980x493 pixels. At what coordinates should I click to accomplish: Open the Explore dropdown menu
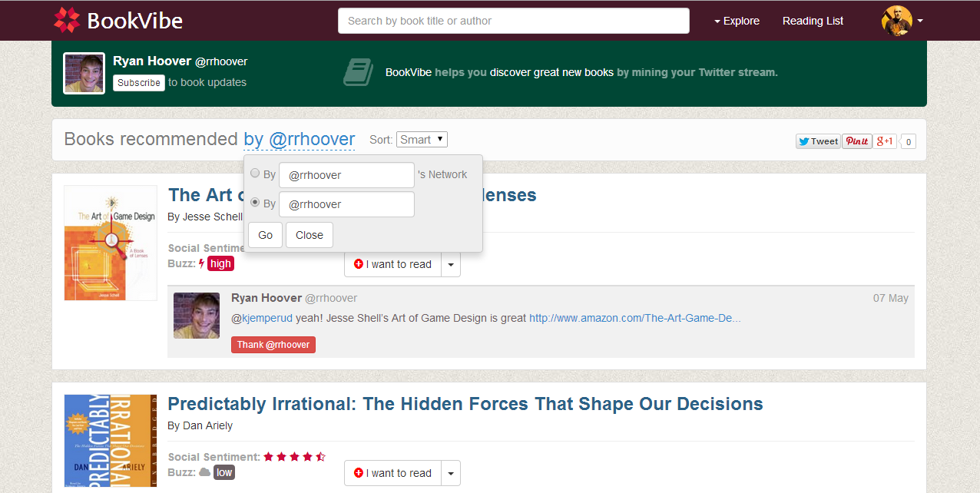pos(737,21)
